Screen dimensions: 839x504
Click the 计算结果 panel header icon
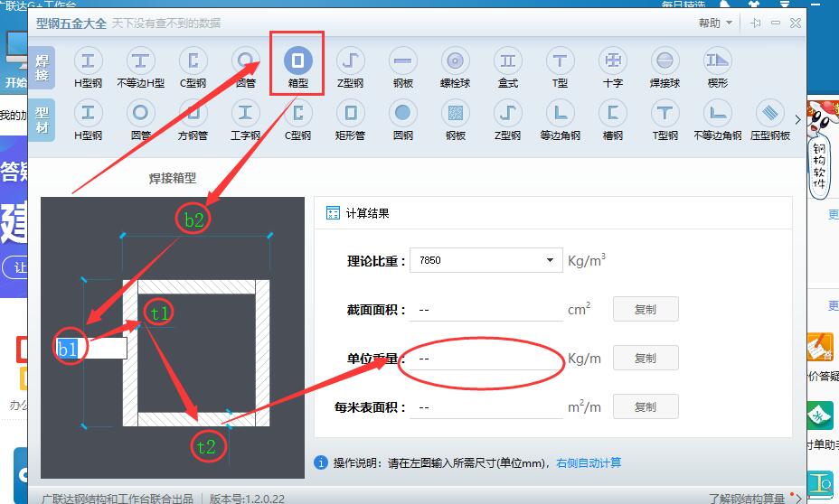tap(333, 213)
